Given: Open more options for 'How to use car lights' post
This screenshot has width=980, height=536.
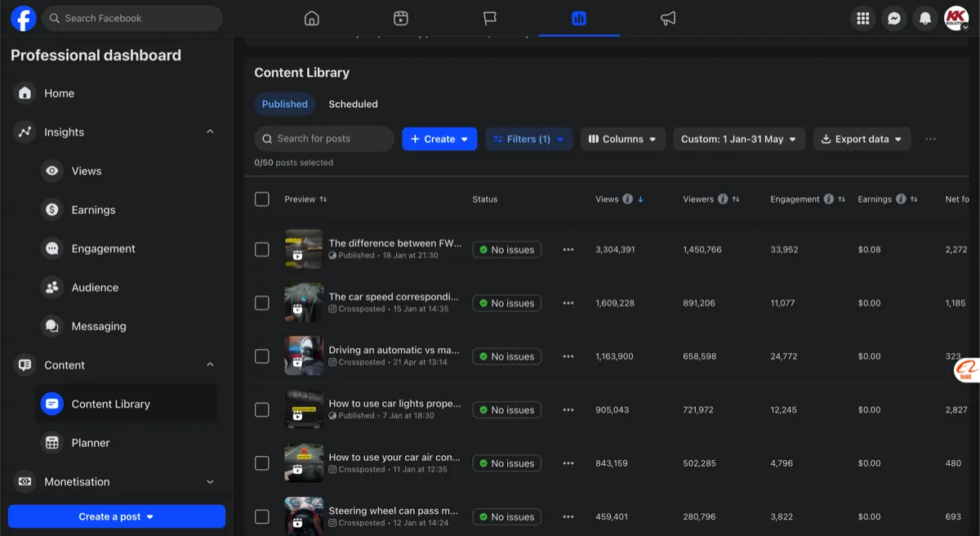Looking at the screenshot, I should click(568, 410).
